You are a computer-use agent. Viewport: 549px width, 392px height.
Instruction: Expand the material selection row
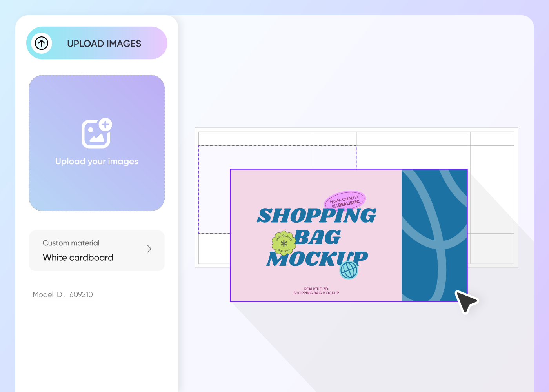coord(96,251)
